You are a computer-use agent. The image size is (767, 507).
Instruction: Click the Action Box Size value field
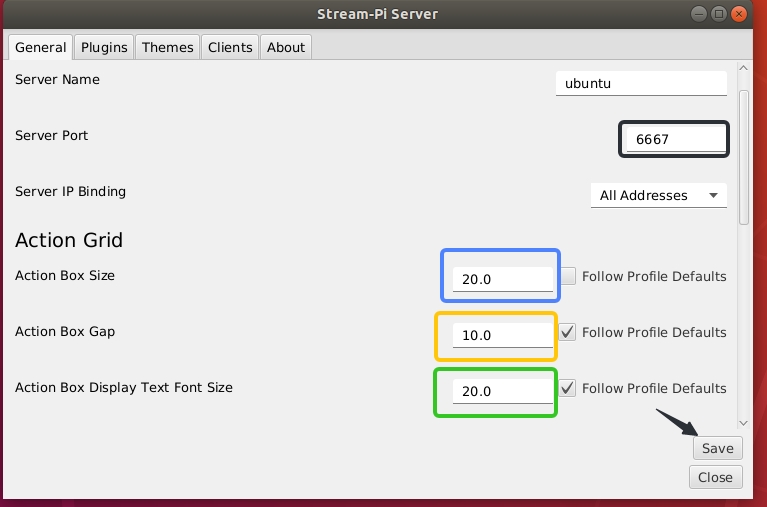pyautogui.click(x=503, y=279)
